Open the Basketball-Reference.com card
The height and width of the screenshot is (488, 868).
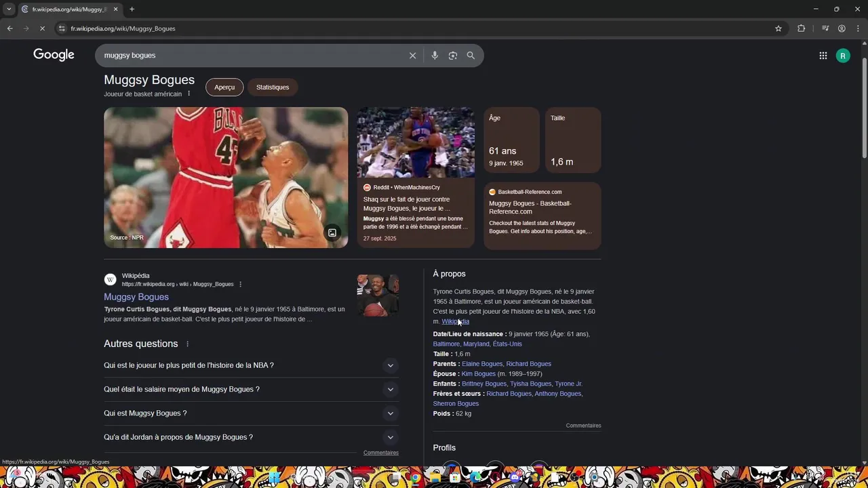[542, 216]
